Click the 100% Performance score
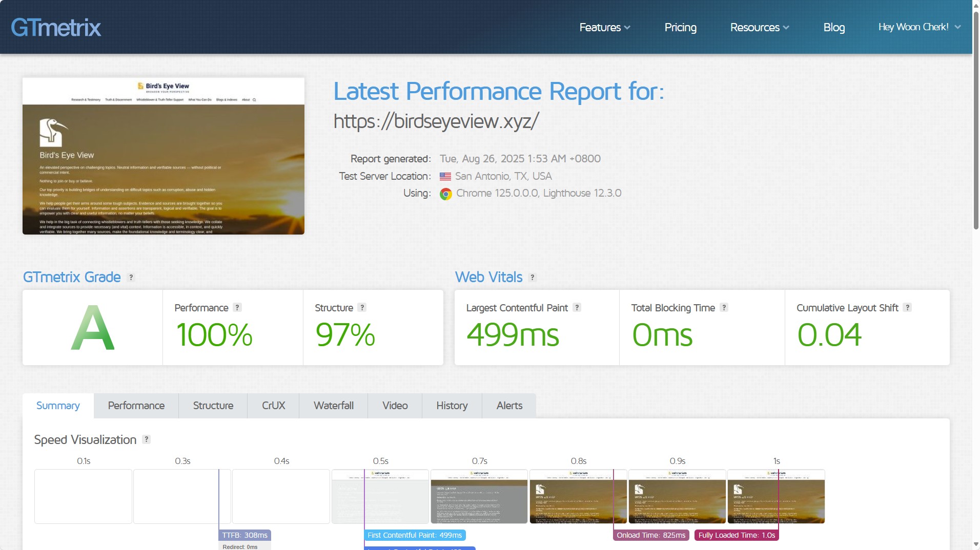Viewport: 980px width, 550px height. pos(214,335)
